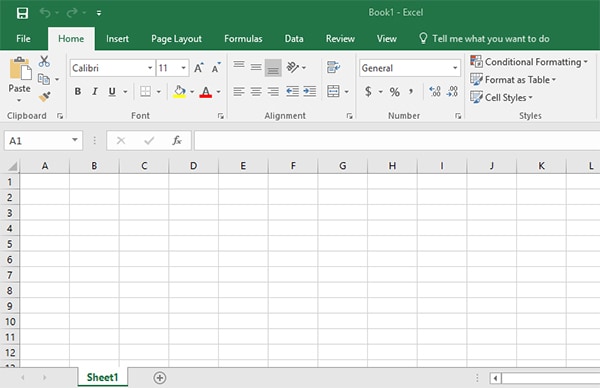Open the Calibri font name dropdown
This screenshot has height=388, width=600.
click(150, 68)
